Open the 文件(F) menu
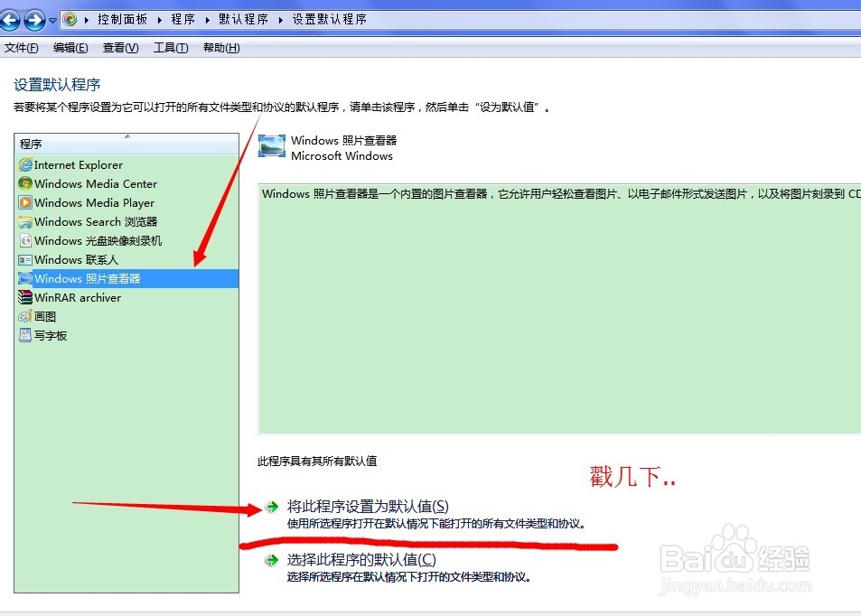The height and width of the screenshot is (616, 861). (22, 48)
